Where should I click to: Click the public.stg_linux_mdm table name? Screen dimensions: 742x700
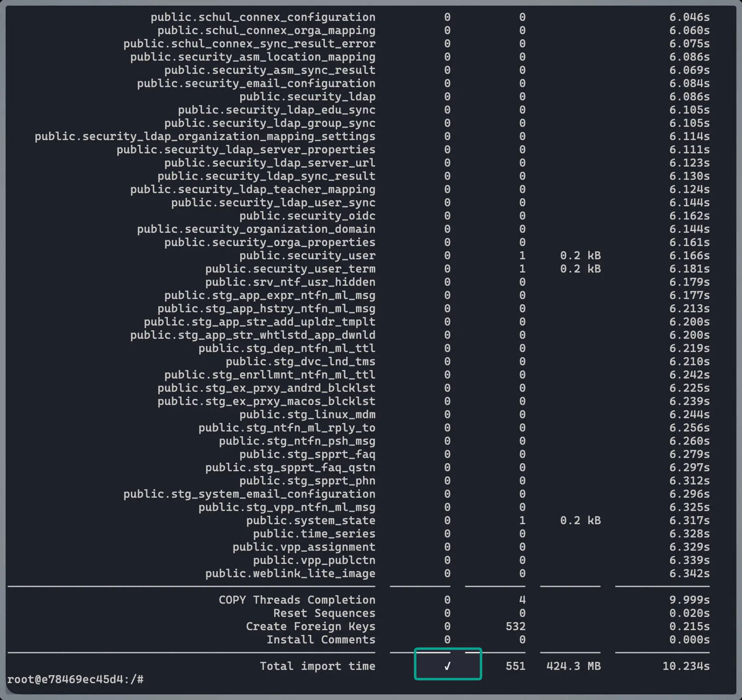click(307, 415)
